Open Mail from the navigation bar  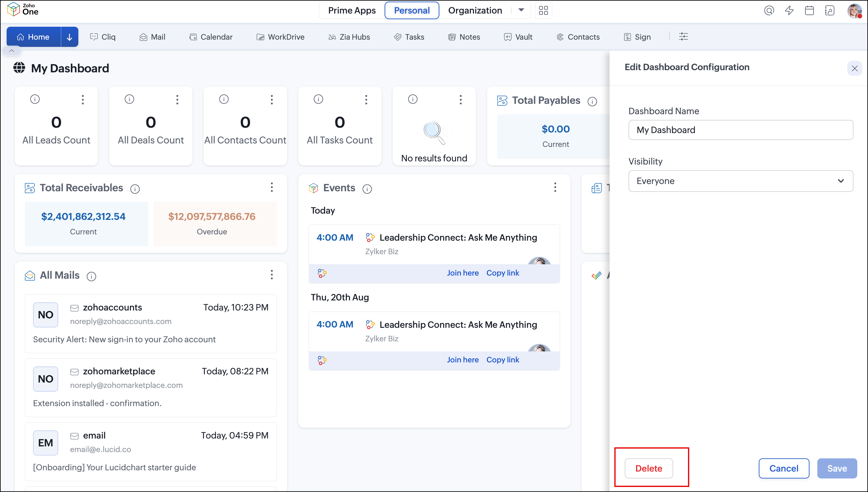[152, 37]
